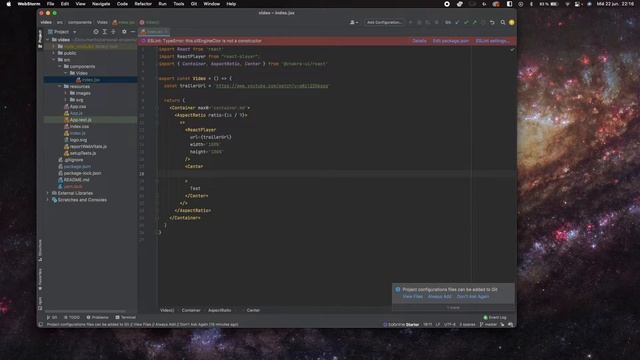Open Add Configuration dropdown

pos(384,22)
